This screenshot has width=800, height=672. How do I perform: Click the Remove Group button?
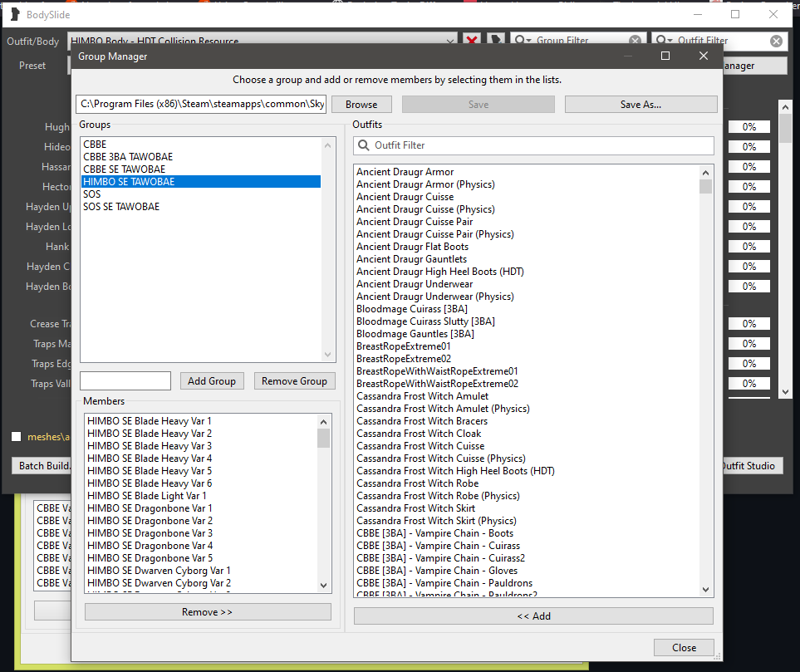[x=294, y=381]
